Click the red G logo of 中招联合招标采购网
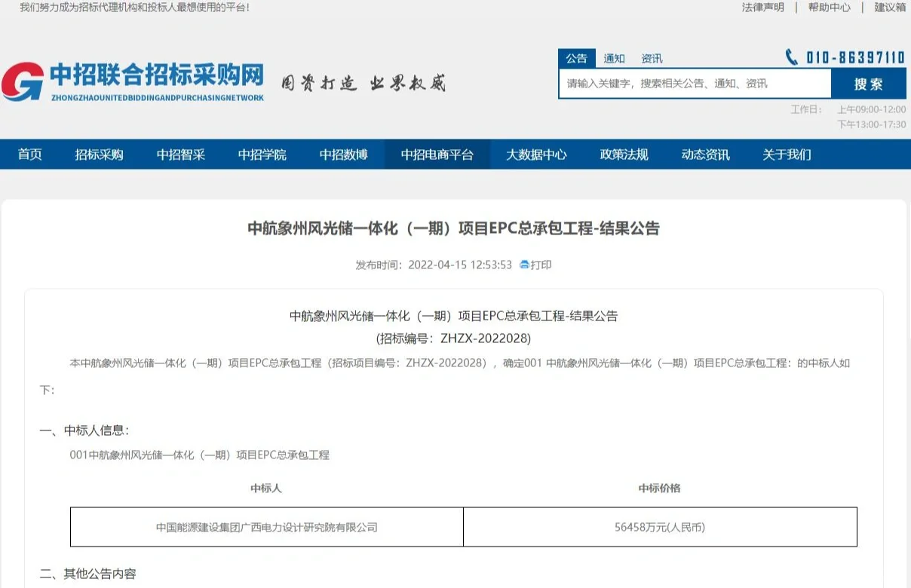The width and height of the screenshot is (911, 588). click(25, 79)
